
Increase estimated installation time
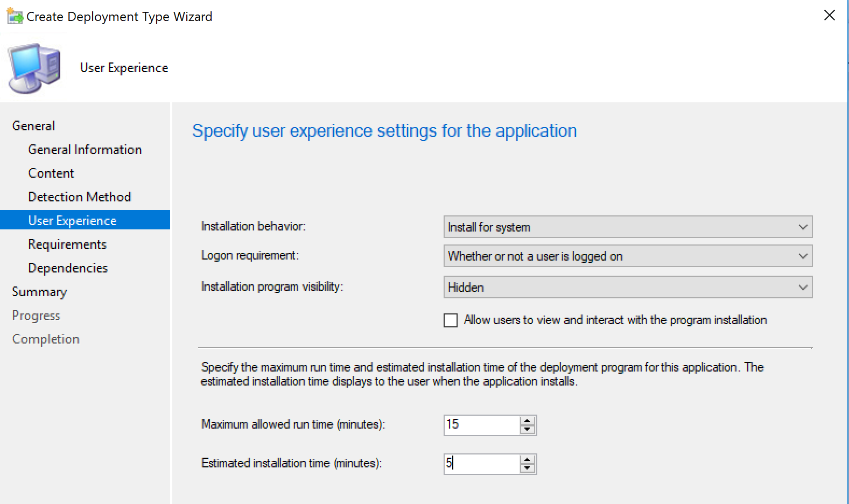coord(528,459)
